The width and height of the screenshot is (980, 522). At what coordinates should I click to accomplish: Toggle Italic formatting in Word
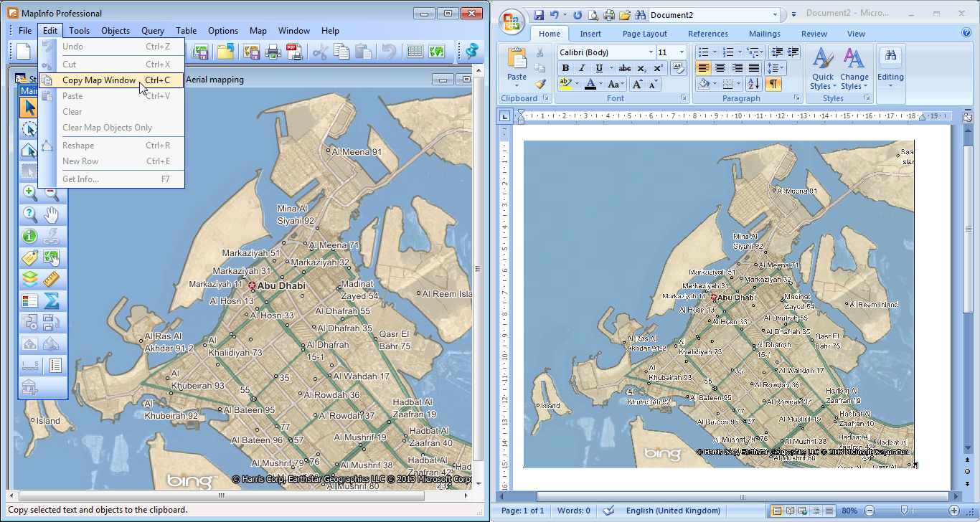582,68
